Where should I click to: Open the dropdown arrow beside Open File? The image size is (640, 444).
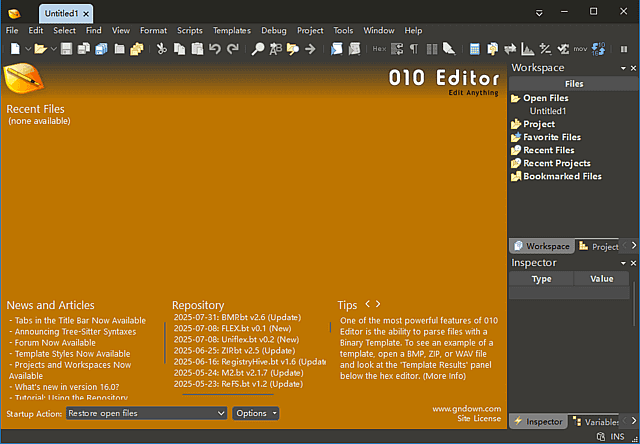pyautogui.click(x=53, y=48)
